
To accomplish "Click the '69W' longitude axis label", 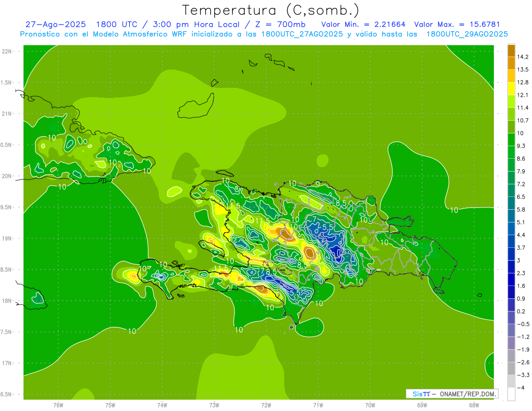I will tap(422, 405).
